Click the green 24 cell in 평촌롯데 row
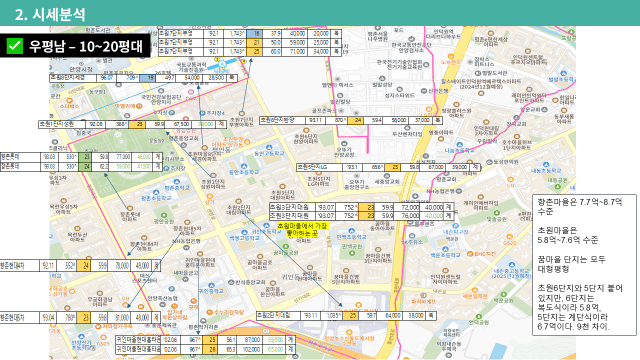The image size is (640, 360). click(x=86, y=167)
